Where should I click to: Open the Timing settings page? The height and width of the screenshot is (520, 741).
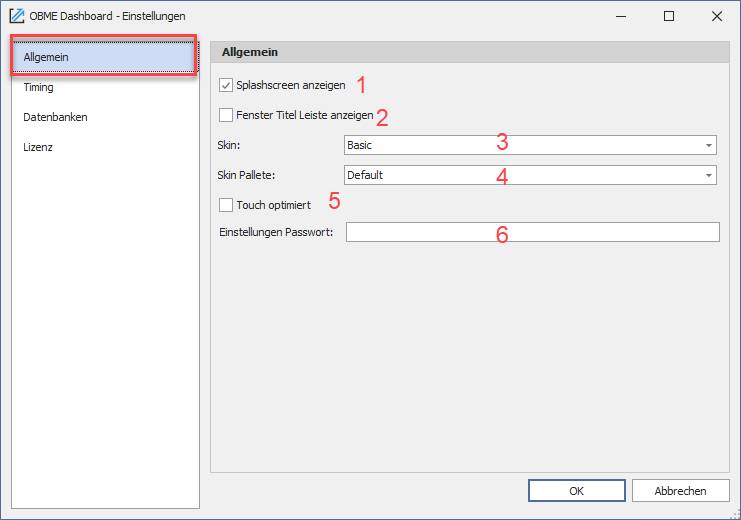coord(103,87)
